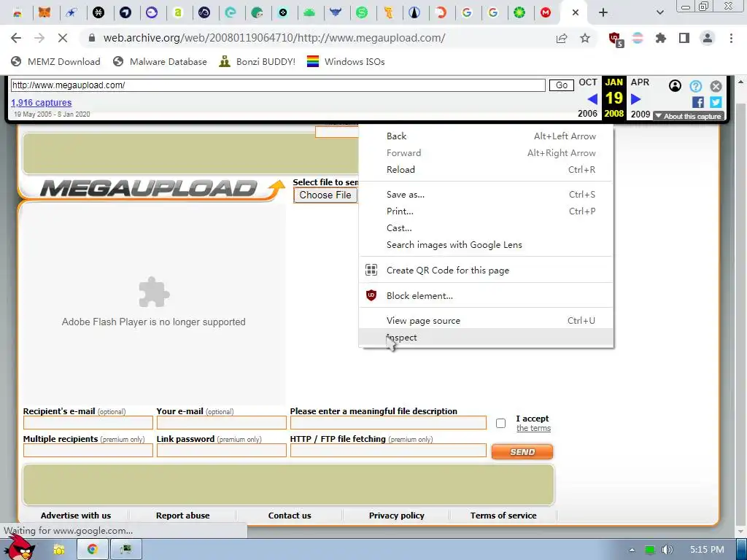747x560 pixels.
Task: Open Chrome three-dot menu
Action: [731, 38]
